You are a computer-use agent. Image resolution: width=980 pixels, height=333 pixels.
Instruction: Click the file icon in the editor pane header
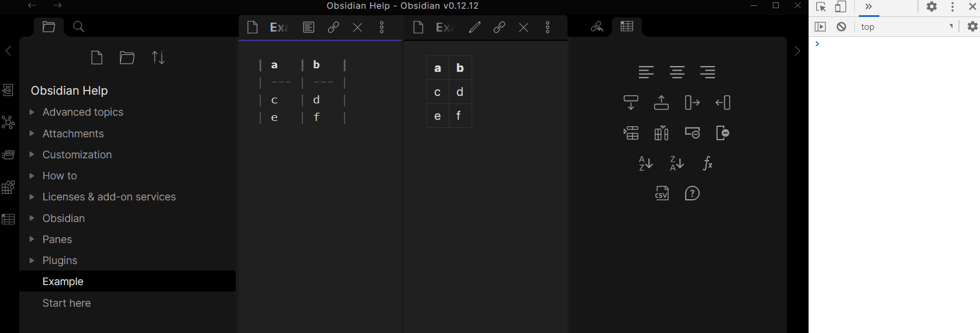253,27
